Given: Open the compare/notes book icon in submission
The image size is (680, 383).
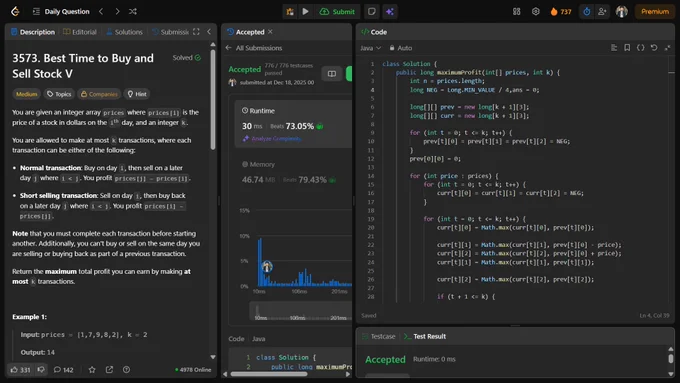Looking at the screenshot, I should click(332, 74).
